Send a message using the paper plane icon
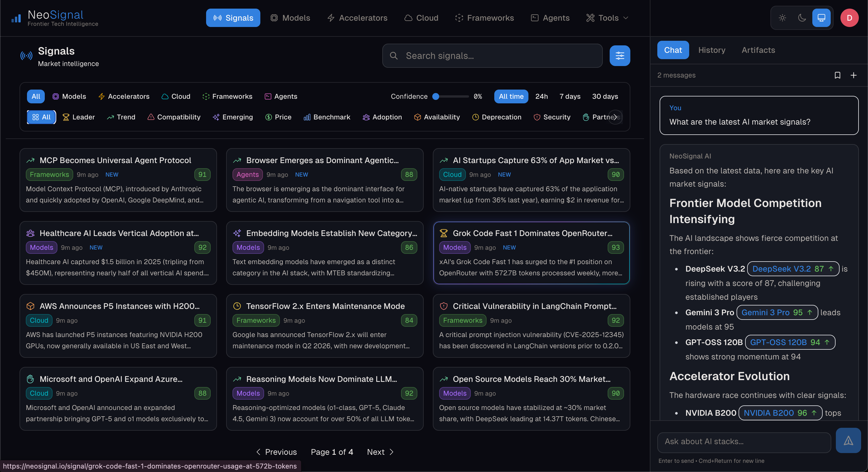 pos(848,440)
